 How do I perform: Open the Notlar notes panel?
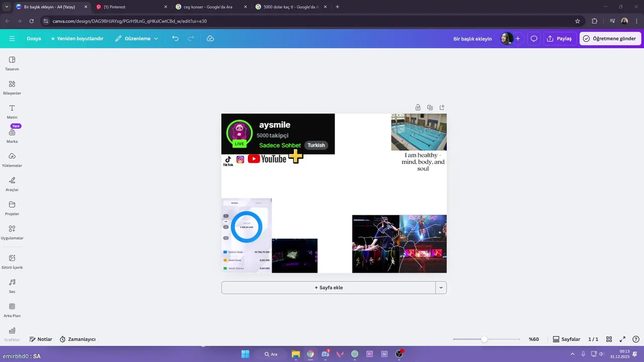click(x=41, y=339)
